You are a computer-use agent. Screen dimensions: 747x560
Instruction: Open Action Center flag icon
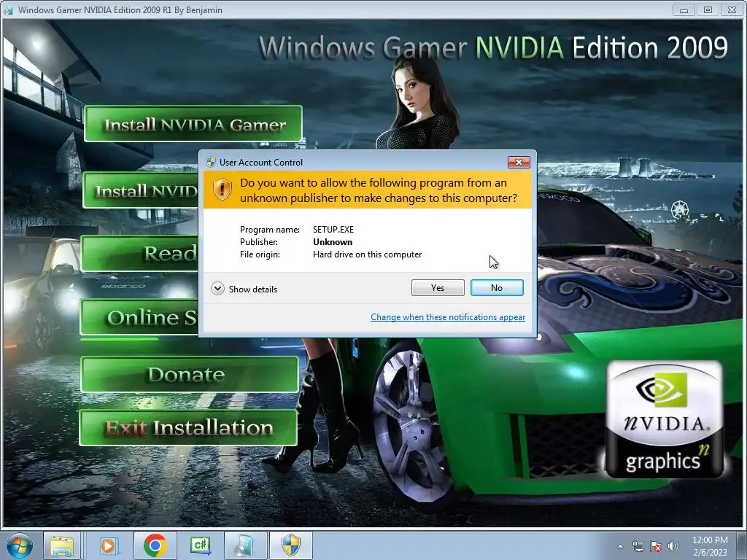tap(656, 546)
